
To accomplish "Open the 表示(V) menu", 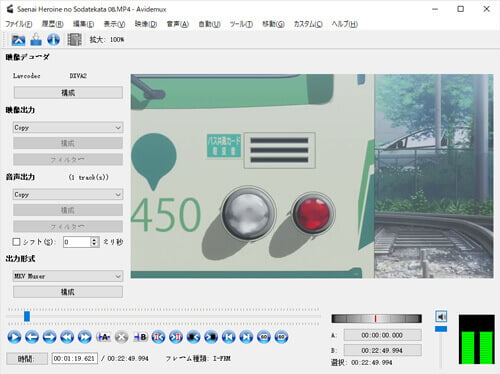I will [114, 24].
